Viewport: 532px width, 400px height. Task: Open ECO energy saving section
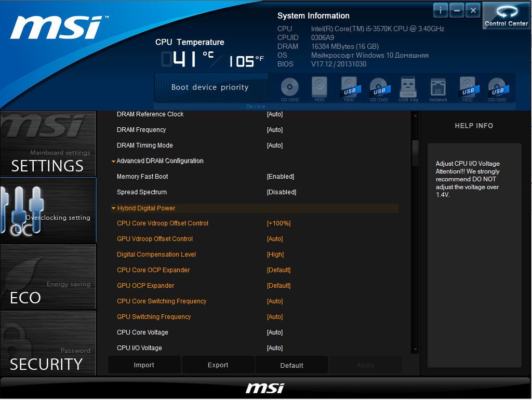pyautogui.click(x=48, y=277)
